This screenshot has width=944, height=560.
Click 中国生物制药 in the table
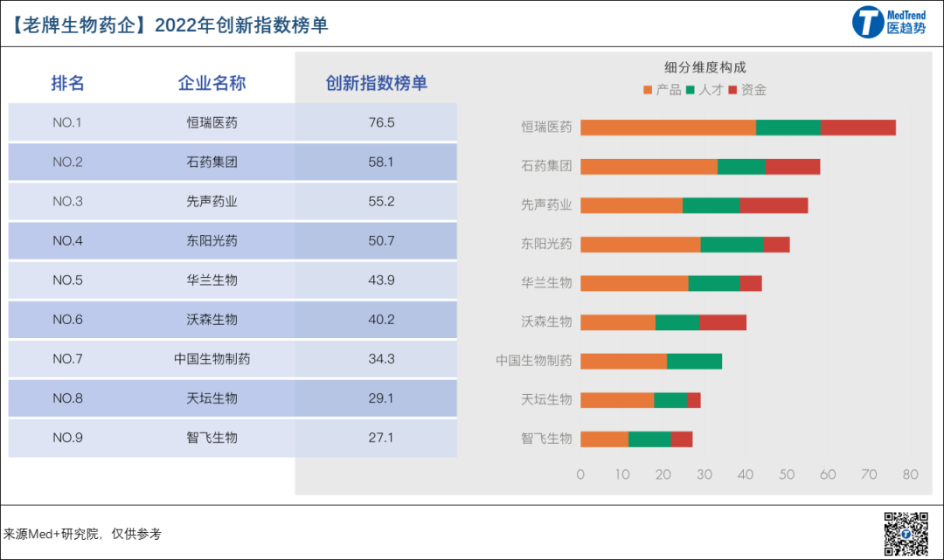coord(212,359)
